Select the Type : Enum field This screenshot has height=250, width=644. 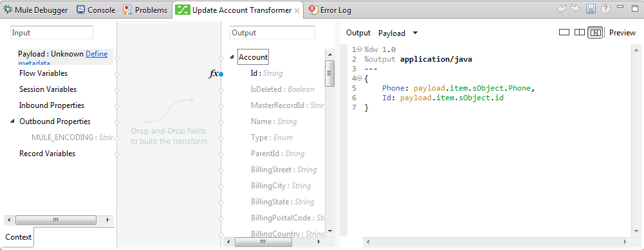click(x=272, y=138)
